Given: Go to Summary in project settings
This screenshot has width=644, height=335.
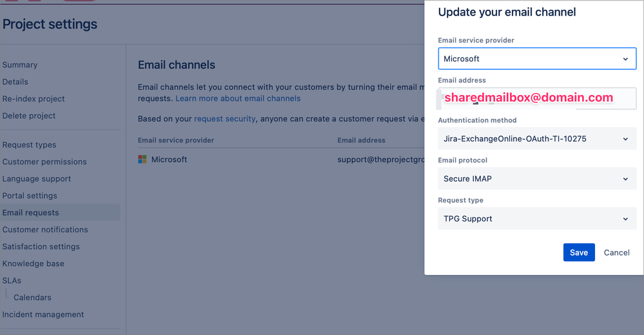Looking at the screenshot, I should pos(20,65).
